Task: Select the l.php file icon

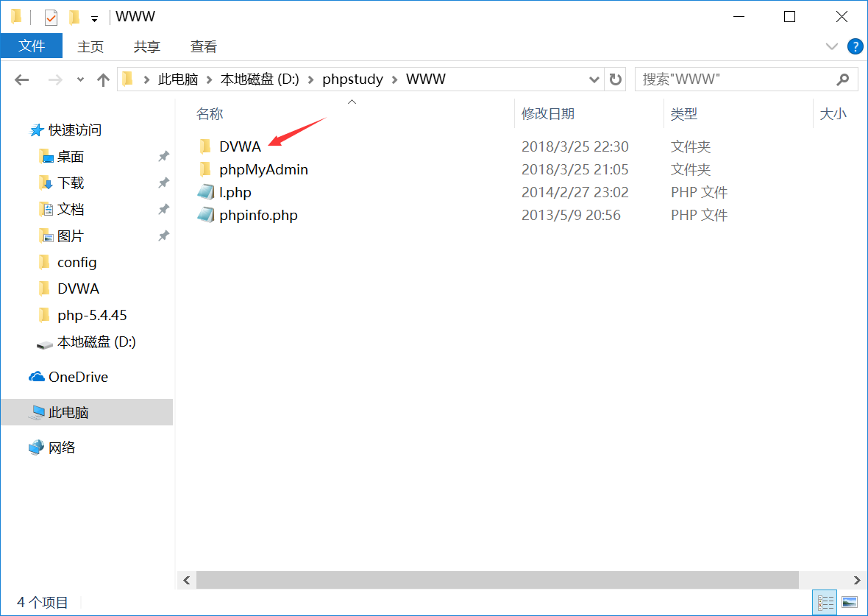Action: pos(205,192)
